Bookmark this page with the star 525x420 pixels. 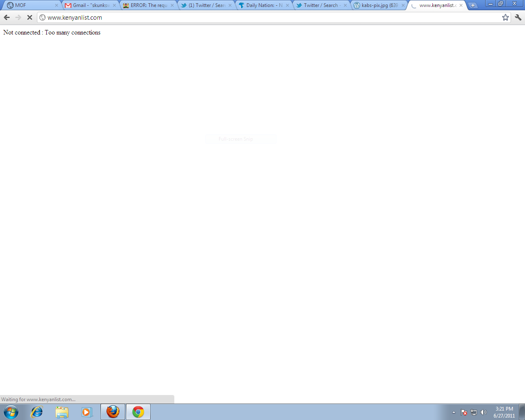[x=505, y=17]
